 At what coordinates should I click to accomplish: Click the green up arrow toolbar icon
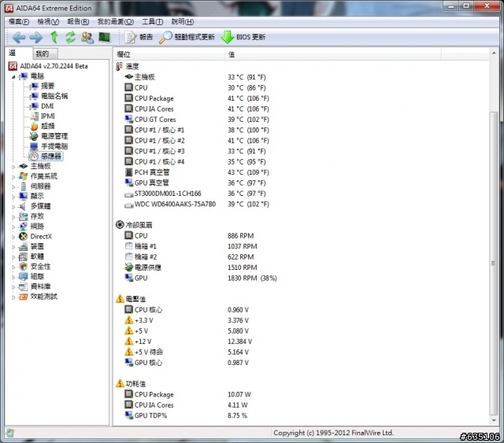tap(54, 37)
